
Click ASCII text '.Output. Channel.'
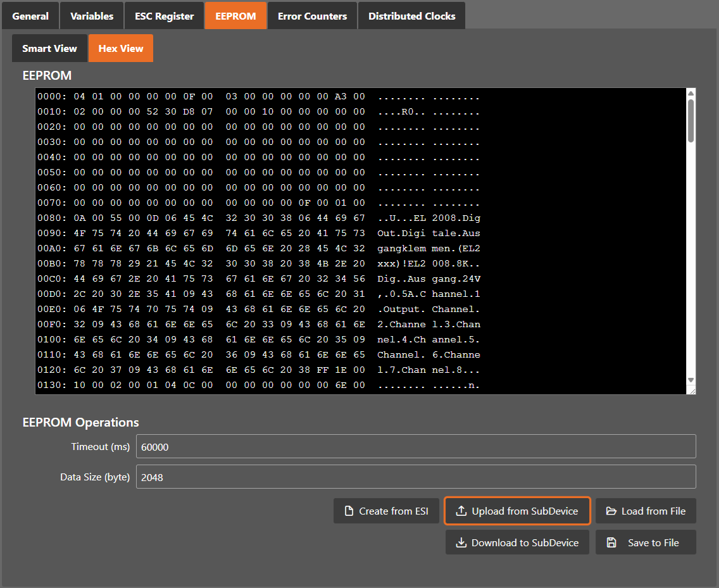click(428, 309)
